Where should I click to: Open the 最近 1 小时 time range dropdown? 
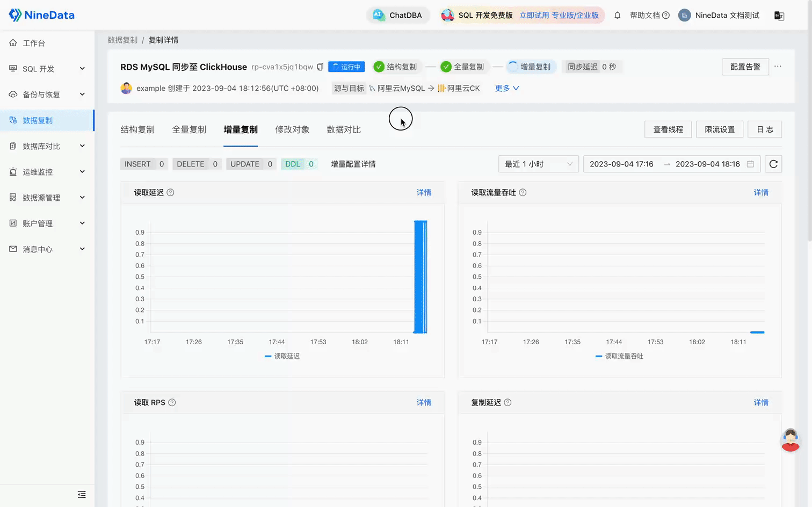tap(538, 164)
